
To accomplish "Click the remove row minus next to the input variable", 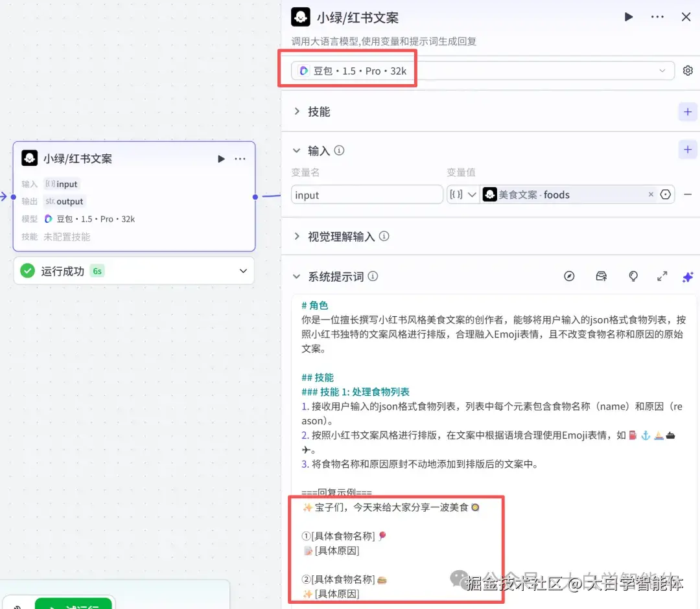I will (x=688, y=194).
